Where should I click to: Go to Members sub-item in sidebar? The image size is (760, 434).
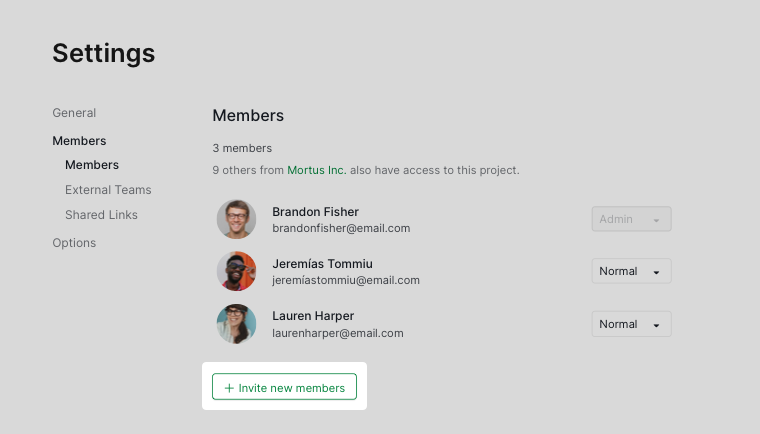pyautogui.click(x=92, y=165)
